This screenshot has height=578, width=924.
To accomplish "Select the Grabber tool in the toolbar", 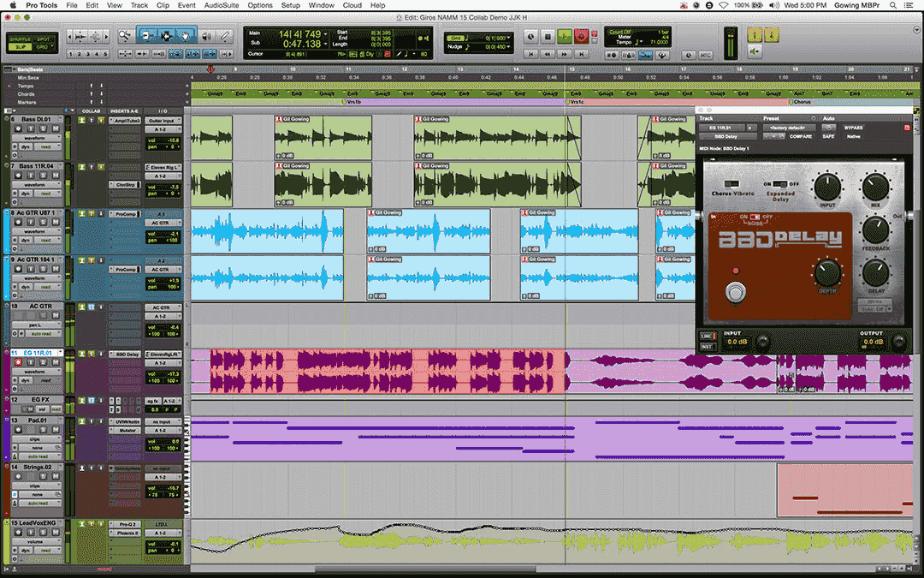I will (x=185, y=36).
